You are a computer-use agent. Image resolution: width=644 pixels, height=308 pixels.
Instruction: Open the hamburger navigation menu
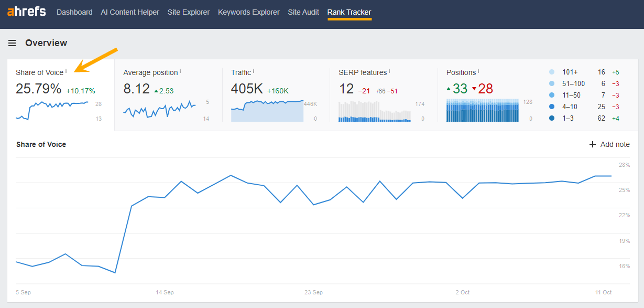coord(12,43)
